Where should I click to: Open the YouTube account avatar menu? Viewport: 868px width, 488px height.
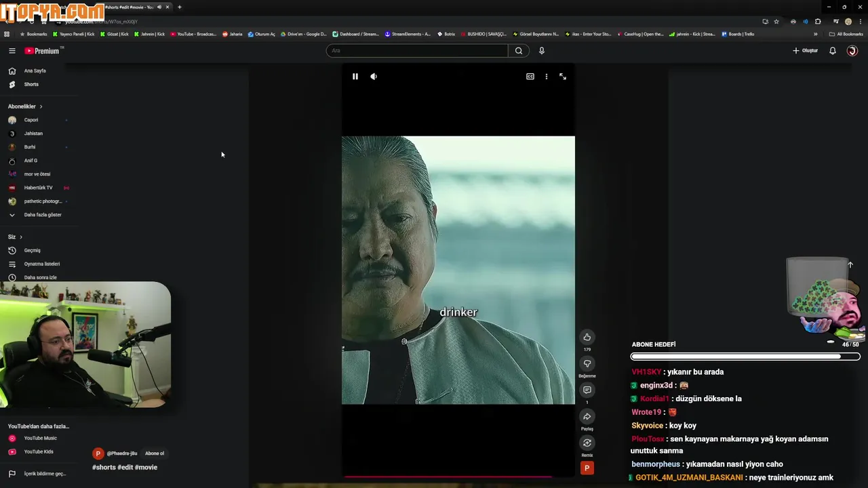pyautogui.click(x=852, y=51)
